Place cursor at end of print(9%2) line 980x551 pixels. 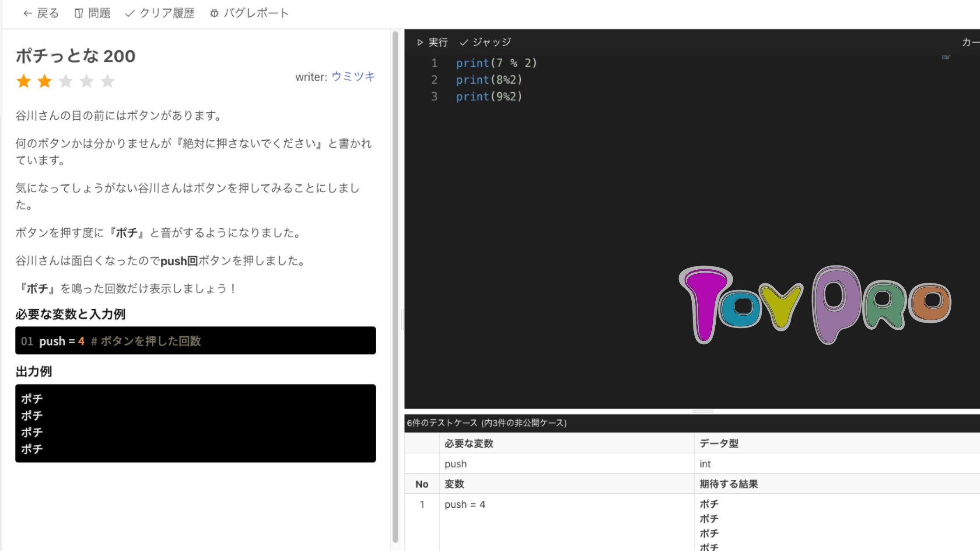[523, 96]
